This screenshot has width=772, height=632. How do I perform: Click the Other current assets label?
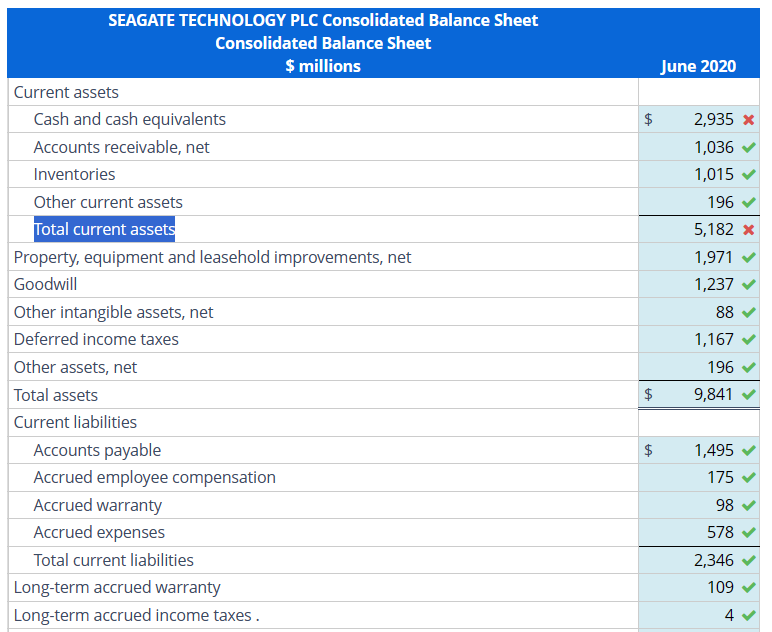[x=108, y=202]
